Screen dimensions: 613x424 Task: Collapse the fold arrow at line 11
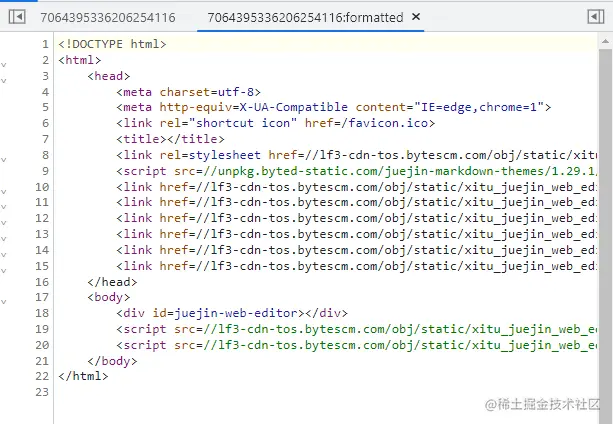4,207
